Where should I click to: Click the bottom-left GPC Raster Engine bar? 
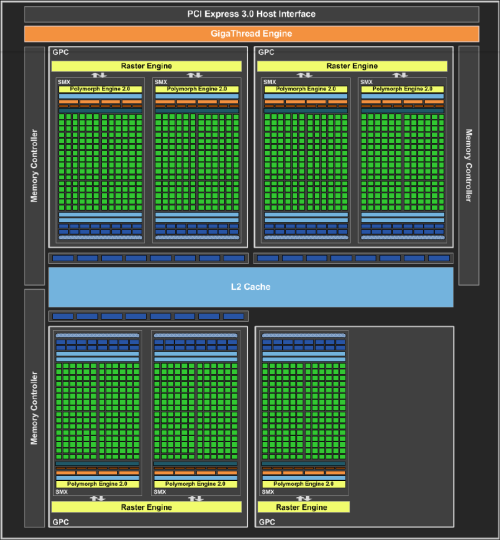pyautogui.click(x=146, y=507)
